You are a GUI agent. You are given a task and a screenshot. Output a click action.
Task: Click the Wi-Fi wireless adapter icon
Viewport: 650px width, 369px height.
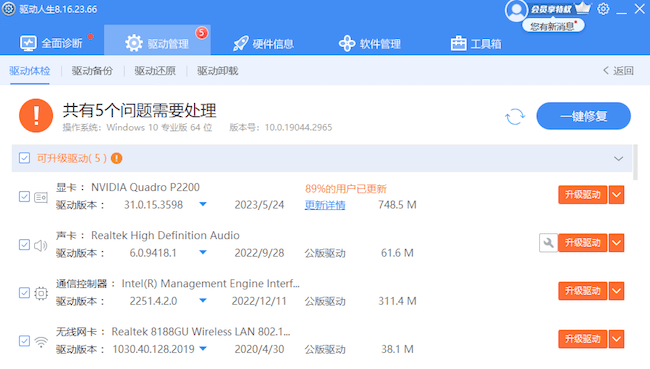(41, 342)
